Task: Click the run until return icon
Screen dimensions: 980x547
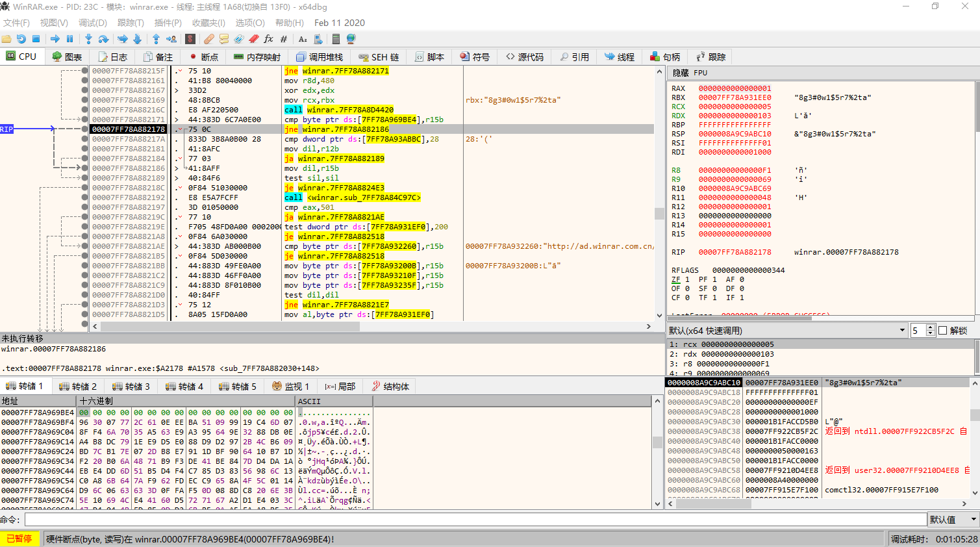Action: (x=156, y=39)
